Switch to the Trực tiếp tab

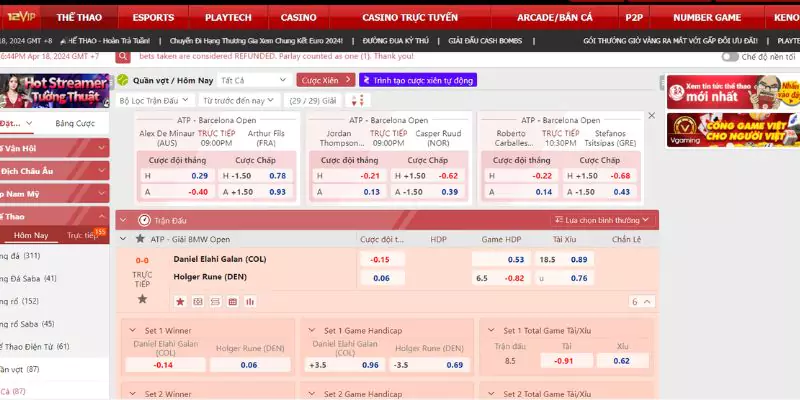coord(84,236)
